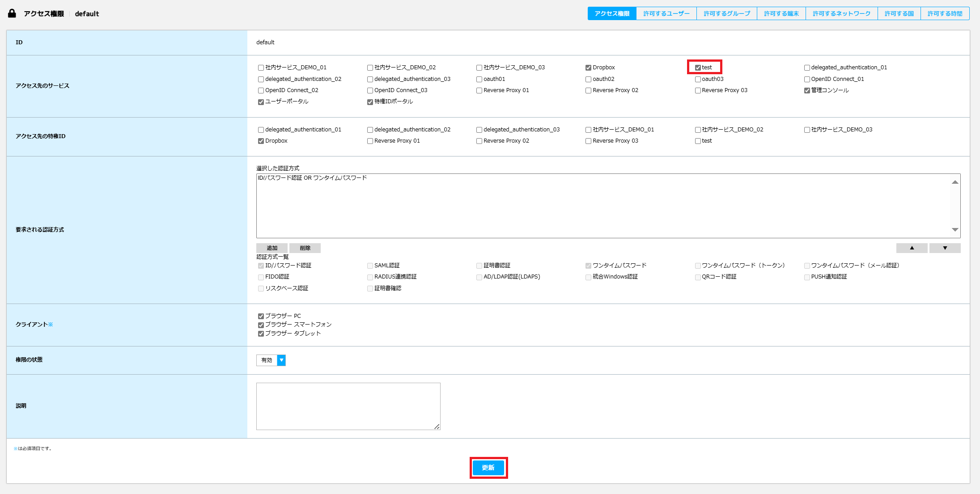Open the 許可する端末 tab
This screenshot has width=980, height=494.
pos(781,14)
